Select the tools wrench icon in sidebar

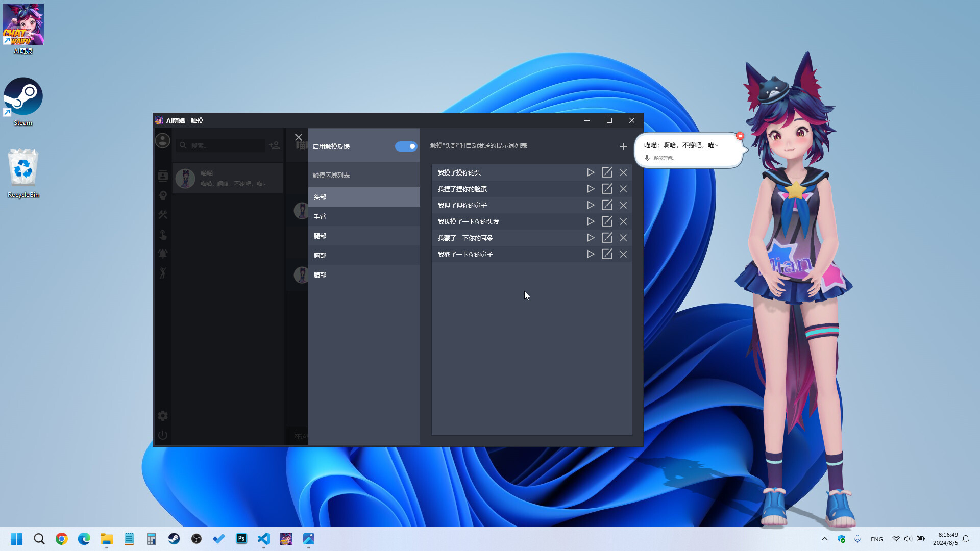point(162,215)
